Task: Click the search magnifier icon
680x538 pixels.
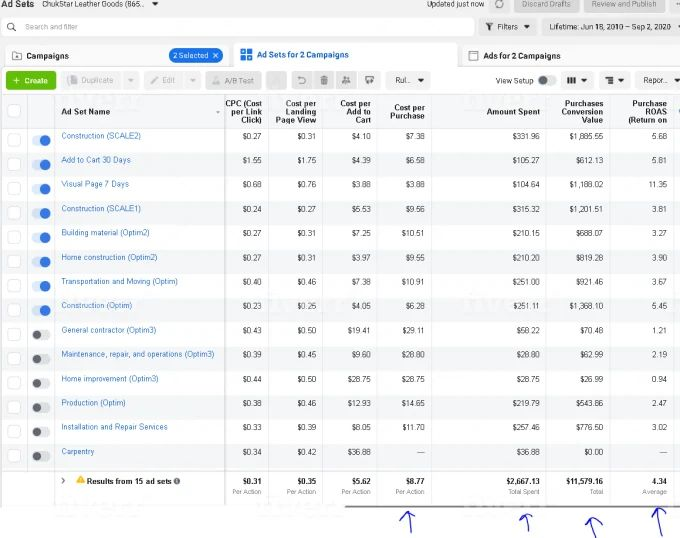Action: click(x=12, y=27)
